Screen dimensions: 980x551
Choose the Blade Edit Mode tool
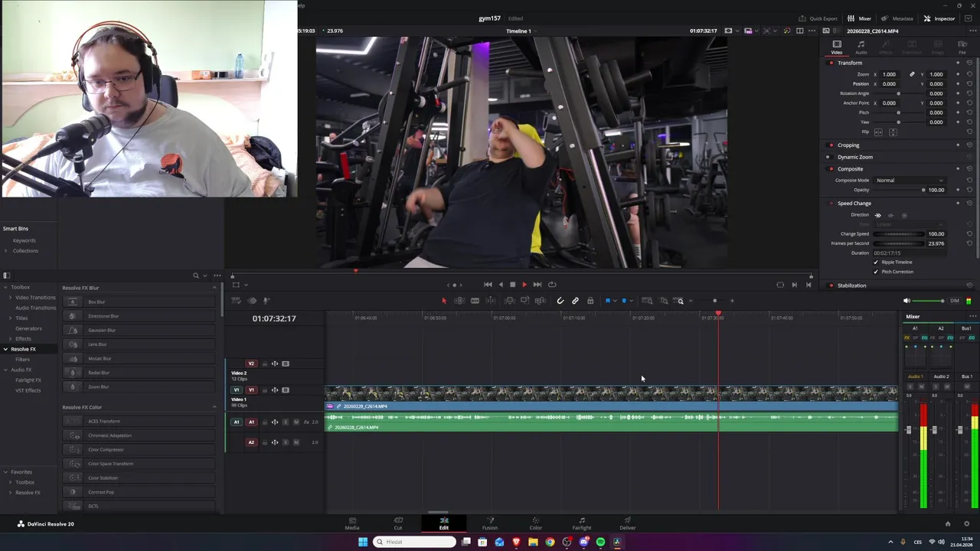[x=475, y=301]
